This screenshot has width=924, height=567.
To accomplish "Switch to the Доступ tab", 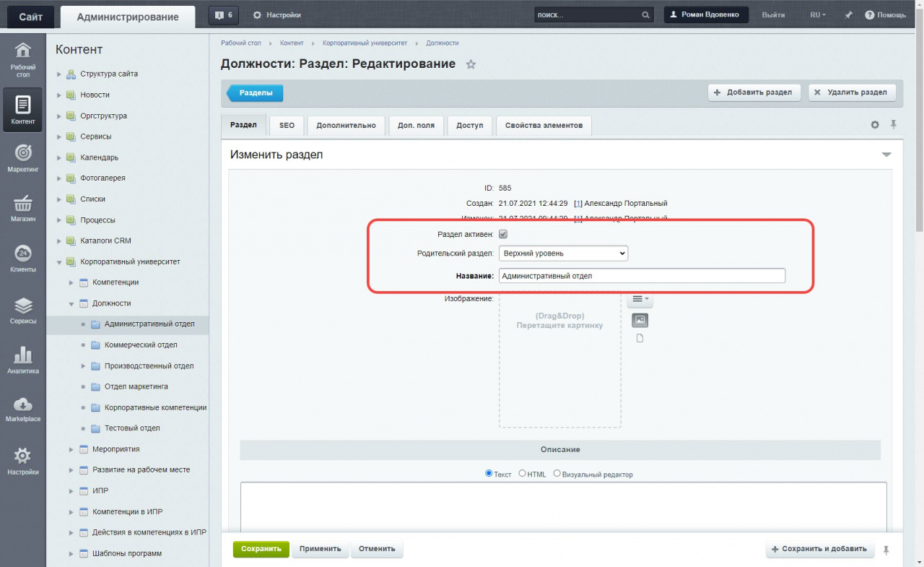I will pos(470,125).
